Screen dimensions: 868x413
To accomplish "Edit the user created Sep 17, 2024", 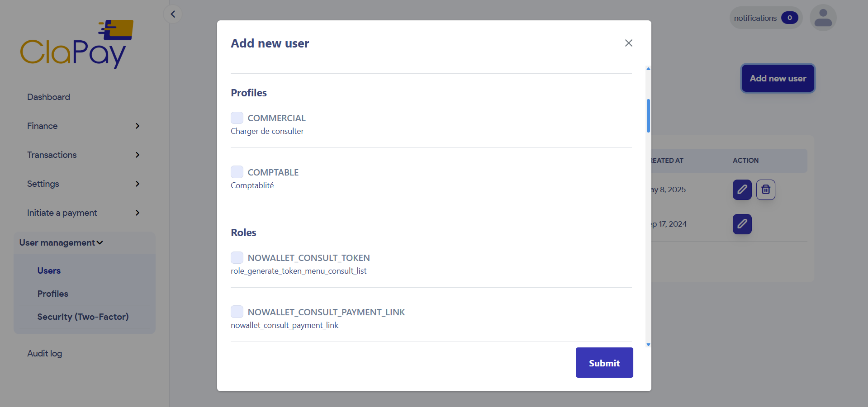I will tap(741, 224).
